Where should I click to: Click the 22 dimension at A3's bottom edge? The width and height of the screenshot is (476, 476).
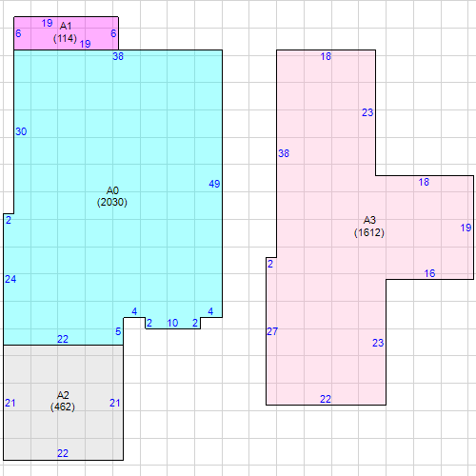[x=326, y=399]
